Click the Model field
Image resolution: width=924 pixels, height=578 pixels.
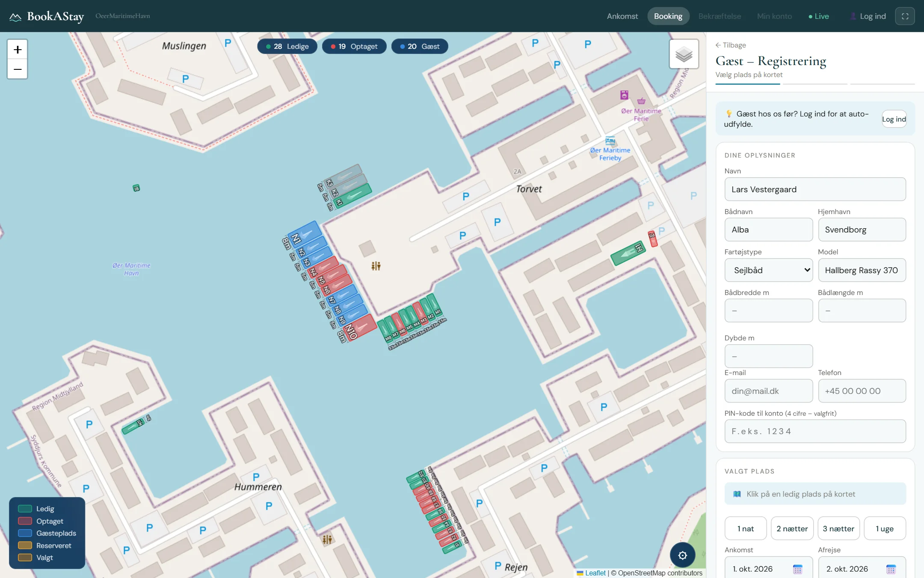pos(862,270)
